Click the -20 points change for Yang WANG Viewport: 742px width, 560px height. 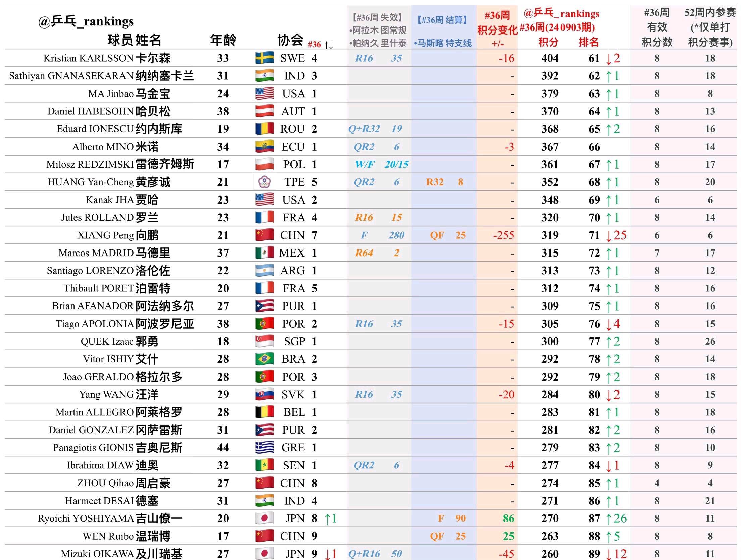(506, 395)
